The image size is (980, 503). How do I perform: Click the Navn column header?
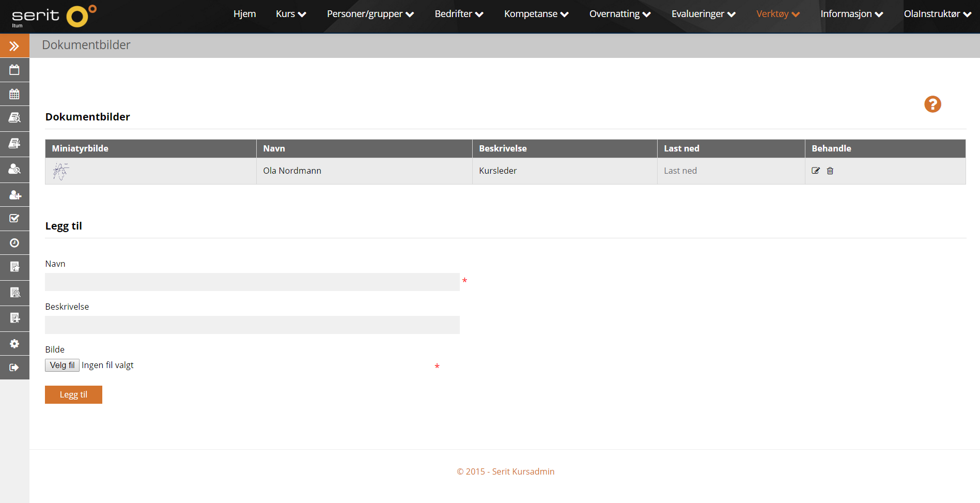coord(364,148)
